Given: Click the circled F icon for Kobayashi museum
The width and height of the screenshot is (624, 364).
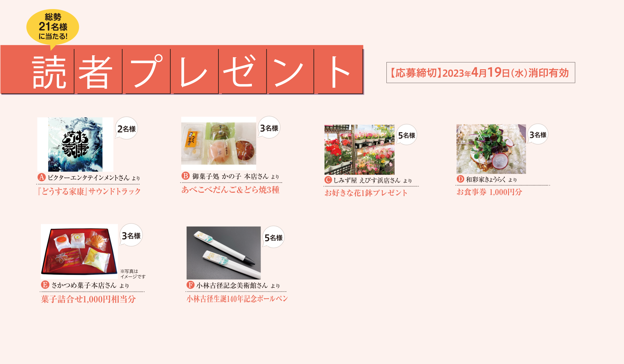Looking at the screenshot, I should pos(190,285).
